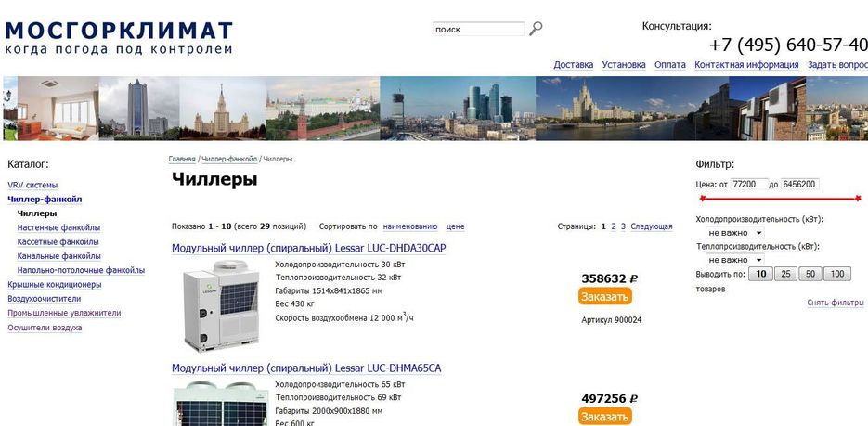This screenshot has width=868, height=426.
Task: Focus the поиск search field
Action: [479, 30]
